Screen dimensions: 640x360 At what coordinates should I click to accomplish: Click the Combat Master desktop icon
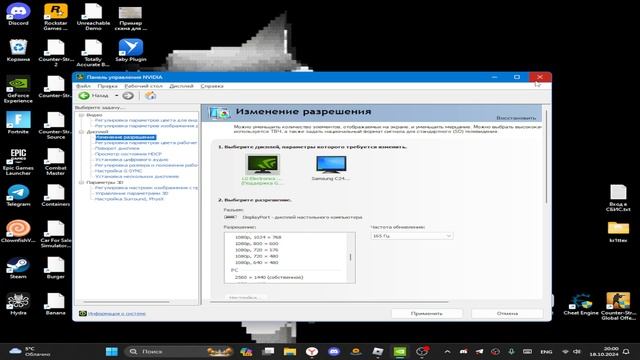[x=56, y=162]
